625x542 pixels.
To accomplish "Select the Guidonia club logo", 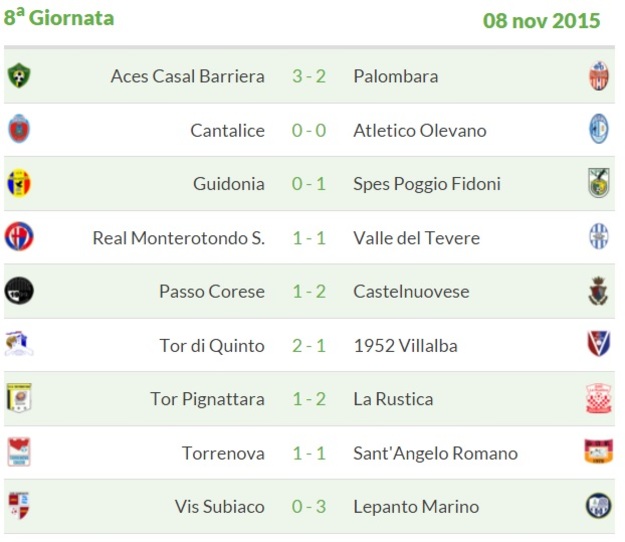I will [x=19, y=183].
